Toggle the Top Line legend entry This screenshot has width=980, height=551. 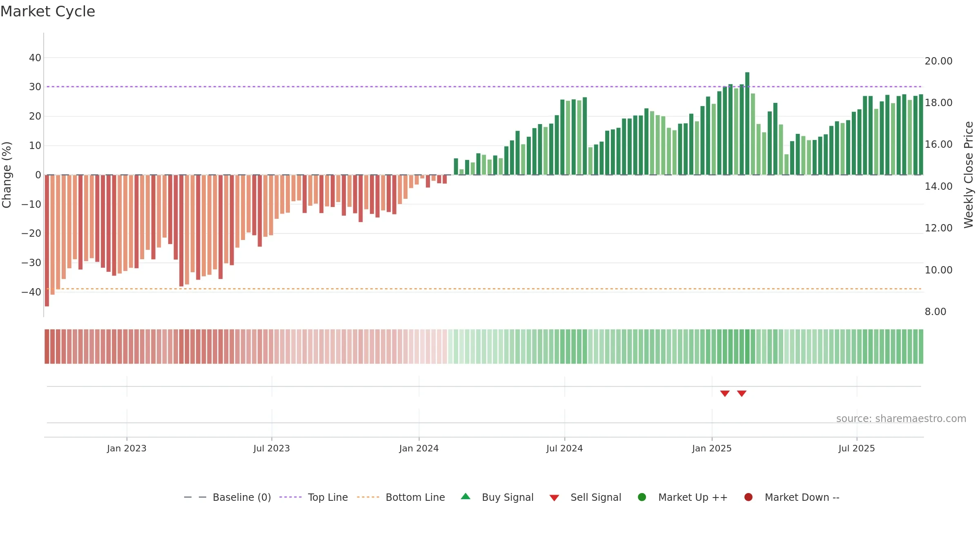[314, 497]
